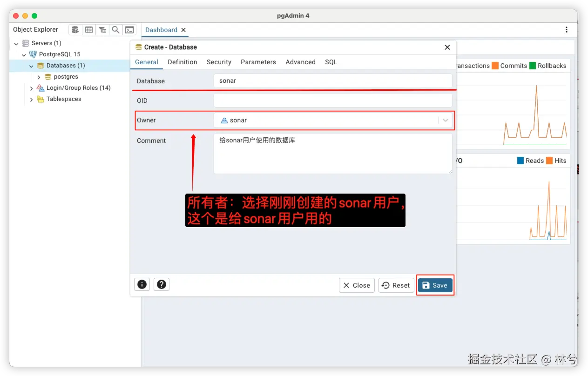The width and height of the screenshot is (588, 376).
Task: Expand the postgres database node
Action: tap(39, 77)
